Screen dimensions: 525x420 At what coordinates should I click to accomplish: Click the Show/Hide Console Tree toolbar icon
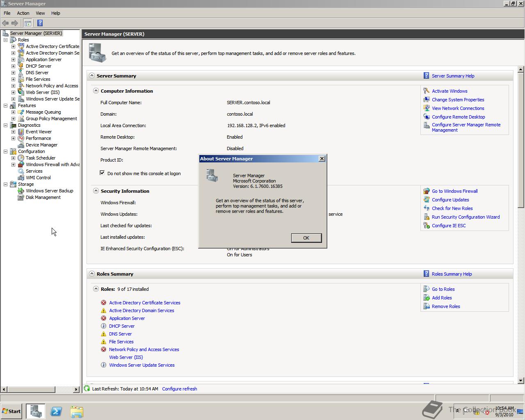point(27,23)
